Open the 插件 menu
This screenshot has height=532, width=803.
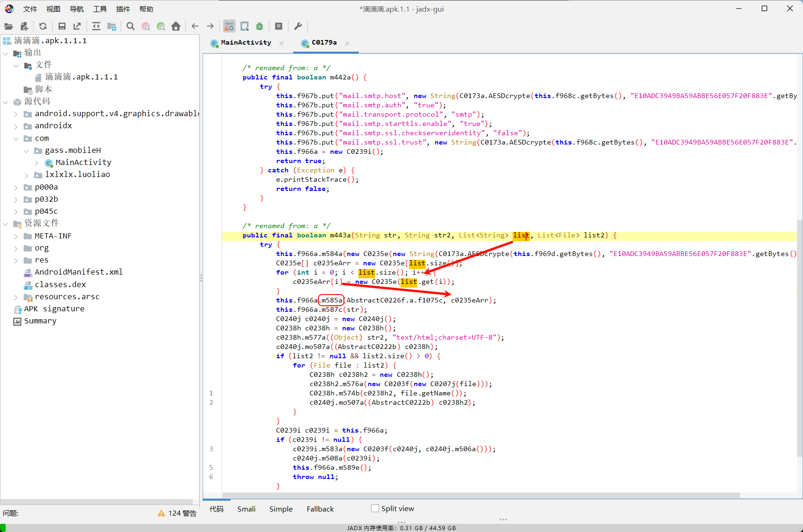pos(123,9)
